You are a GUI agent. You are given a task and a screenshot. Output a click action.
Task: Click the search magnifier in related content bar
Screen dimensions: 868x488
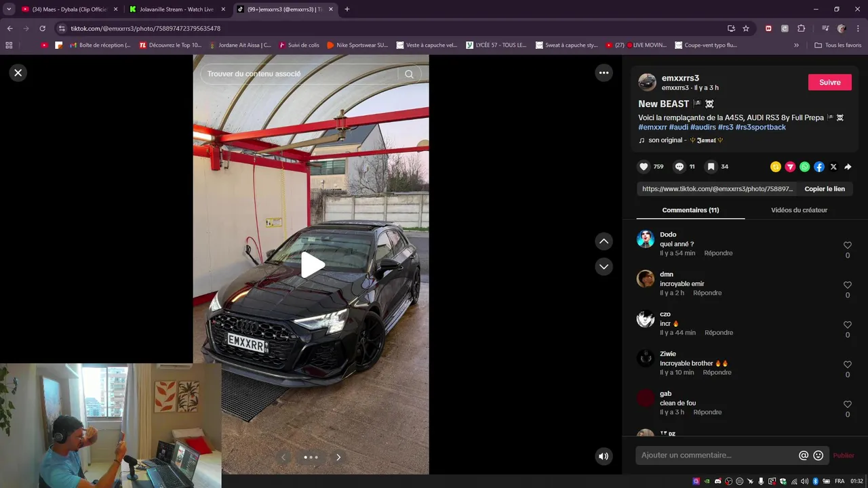coord(409,74)
